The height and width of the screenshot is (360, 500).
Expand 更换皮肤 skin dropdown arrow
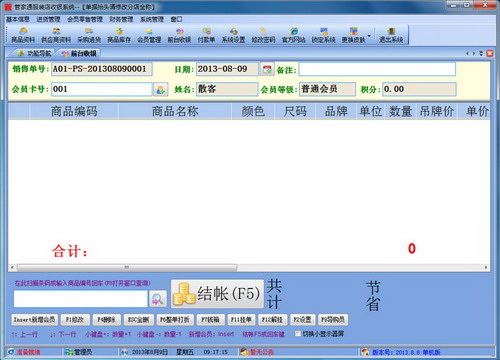(x=369, y=35)
